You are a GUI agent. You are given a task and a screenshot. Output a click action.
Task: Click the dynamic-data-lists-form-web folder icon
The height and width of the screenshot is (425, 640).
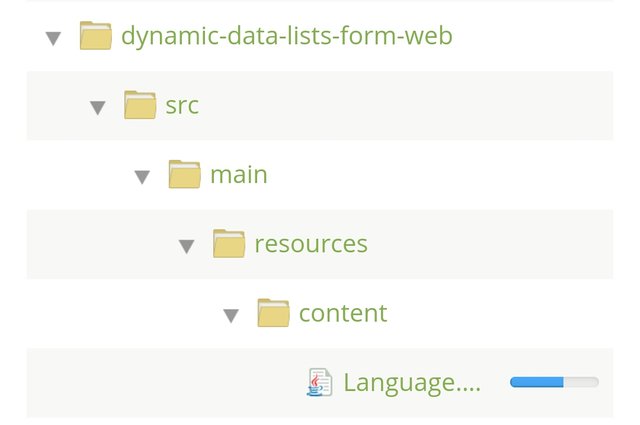click(x=95, y=36)
